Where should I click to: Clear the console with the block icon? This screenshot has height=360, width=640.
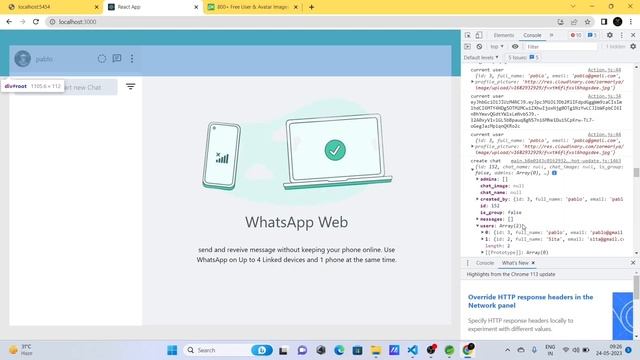click(x=479, y=47)
